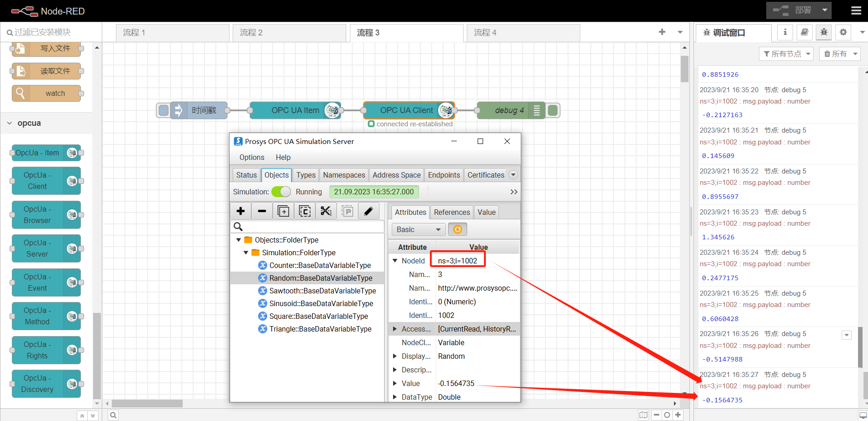868x421 pixels.
Task: Select the watch node in palette
Action: click(47, 93)
